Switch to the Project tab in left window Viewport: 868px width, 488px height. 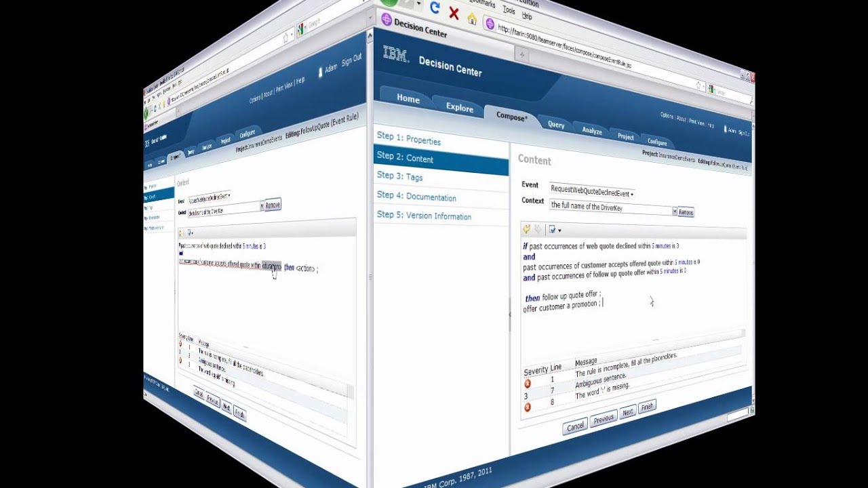click(226, 140)
